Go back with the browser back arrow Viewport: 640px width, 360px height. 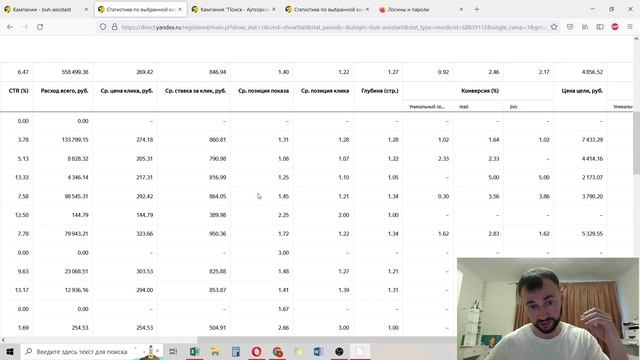10,27
